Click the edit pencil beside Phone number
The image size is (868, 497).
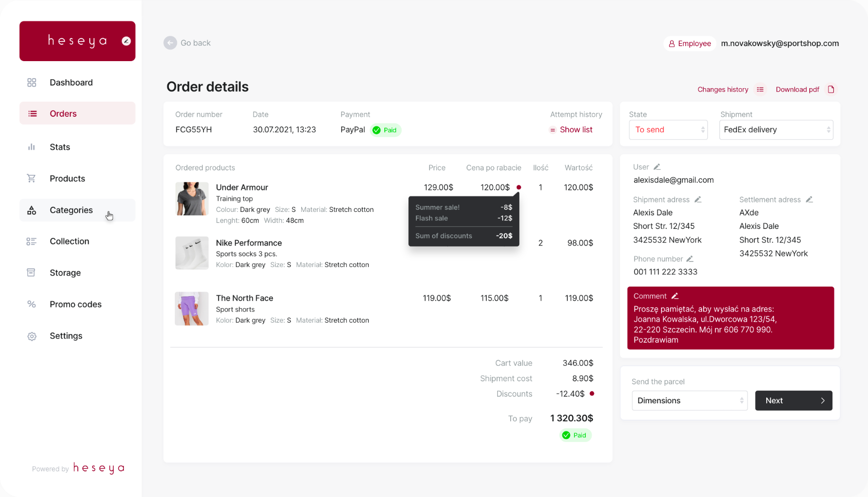click(690, 259)
